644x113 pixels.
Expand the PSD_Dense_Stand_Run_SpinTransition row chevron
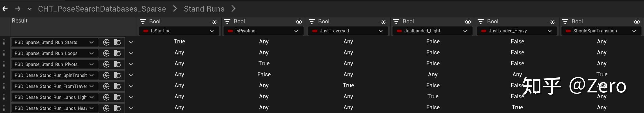[x=131, y=76]
